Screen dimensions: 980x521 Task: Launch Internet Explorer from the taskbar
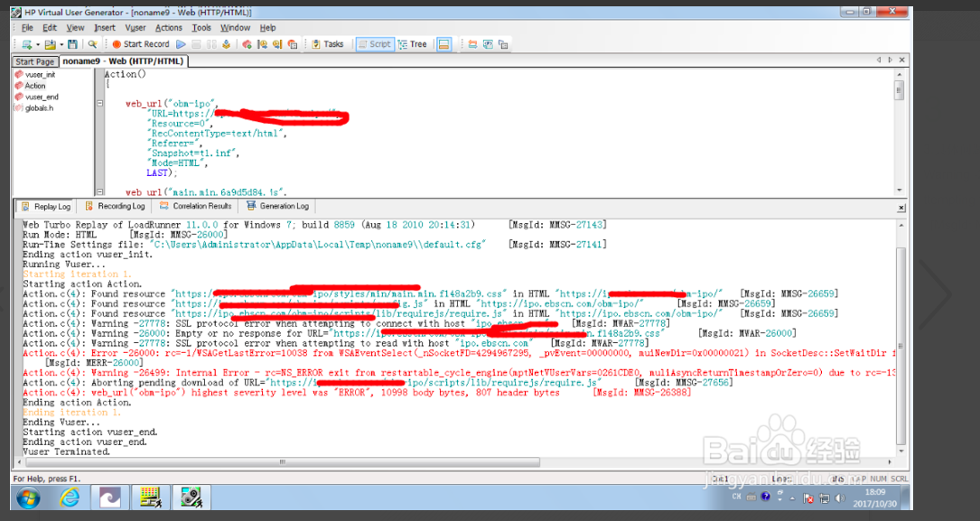pos(70,497)
